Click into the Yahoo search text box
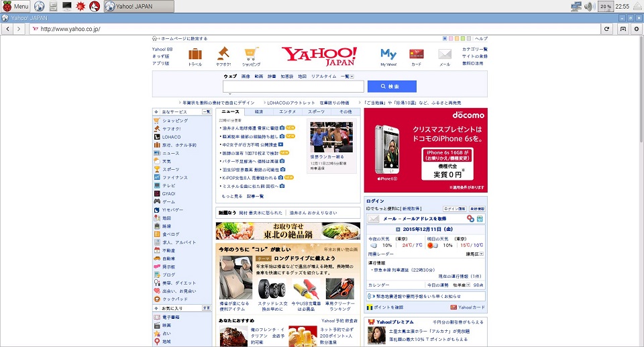The image size is (644, 347). click(x=293, y=87)
